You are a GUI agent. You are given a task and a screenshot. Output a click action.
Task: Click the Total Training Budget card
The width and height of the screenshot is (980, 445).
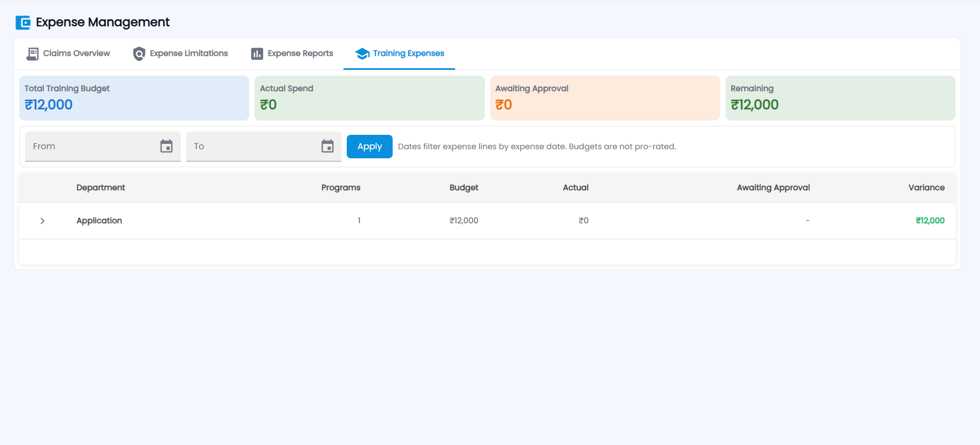click(134, 98)
